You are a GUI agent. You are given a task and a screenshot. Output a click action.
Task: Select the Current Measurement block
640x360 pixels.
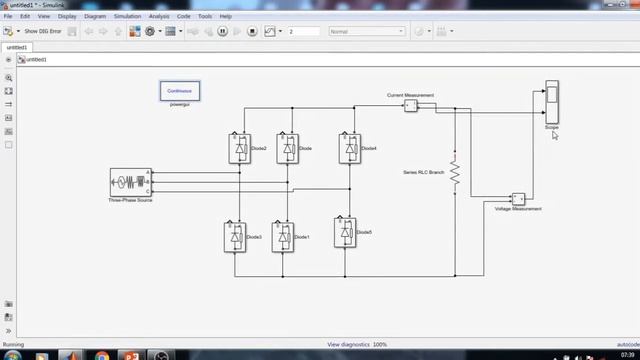pyautogui.click(x=411, y=106)
